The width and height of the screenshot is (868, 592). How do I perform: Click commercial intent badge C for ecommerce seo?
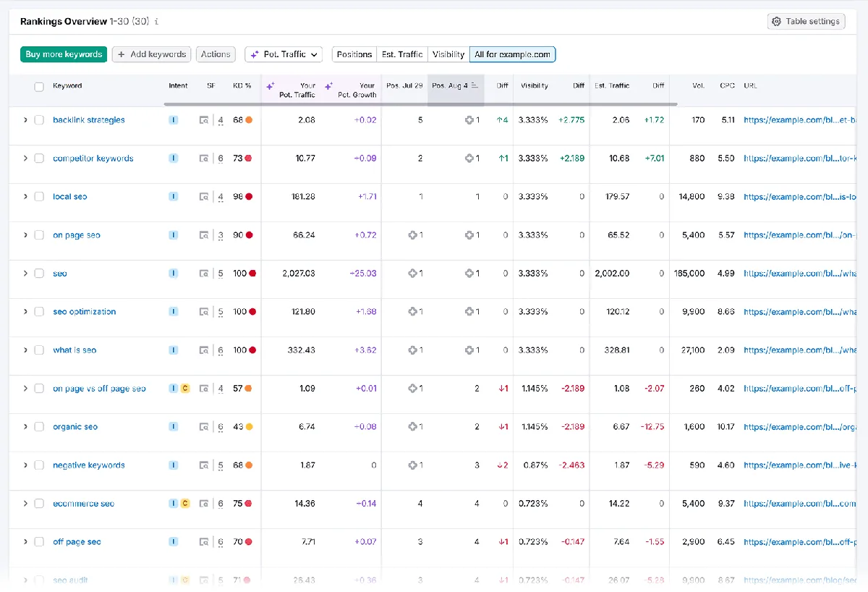point(184,504)
